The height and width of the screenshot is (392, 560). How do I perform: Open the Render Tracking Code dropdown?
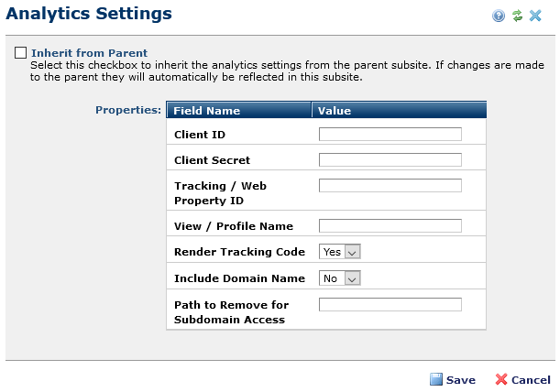tap(340, 251)
